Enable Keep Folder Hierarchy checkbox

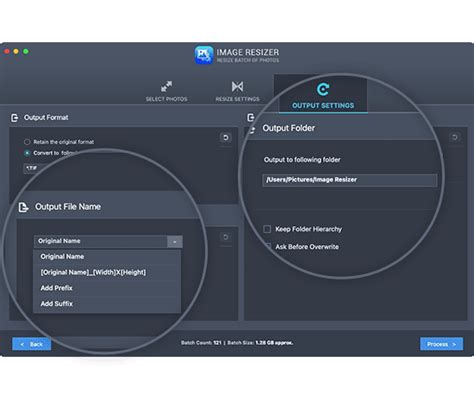[x=267, y=229]
